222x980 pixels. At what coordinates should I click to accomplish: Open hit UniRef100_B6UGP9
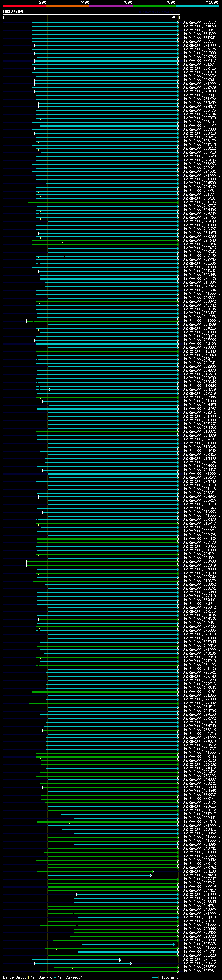199,34
